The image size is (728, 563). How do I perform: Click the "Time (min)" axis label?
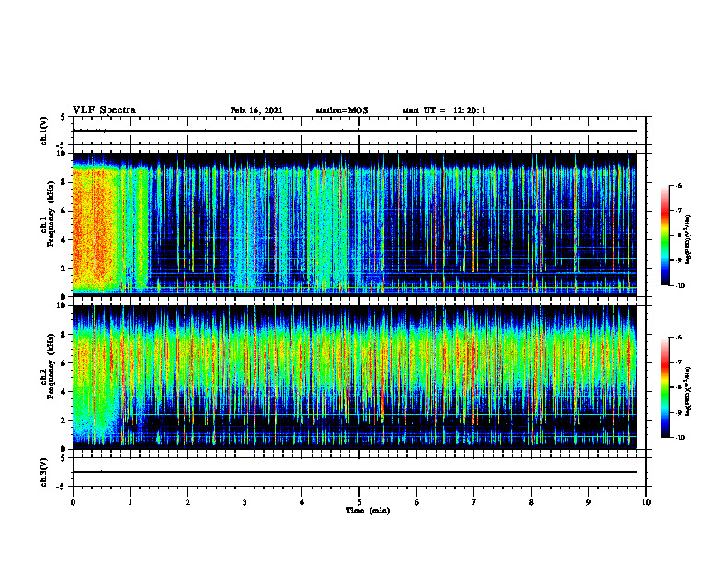[x=368, y=511]
